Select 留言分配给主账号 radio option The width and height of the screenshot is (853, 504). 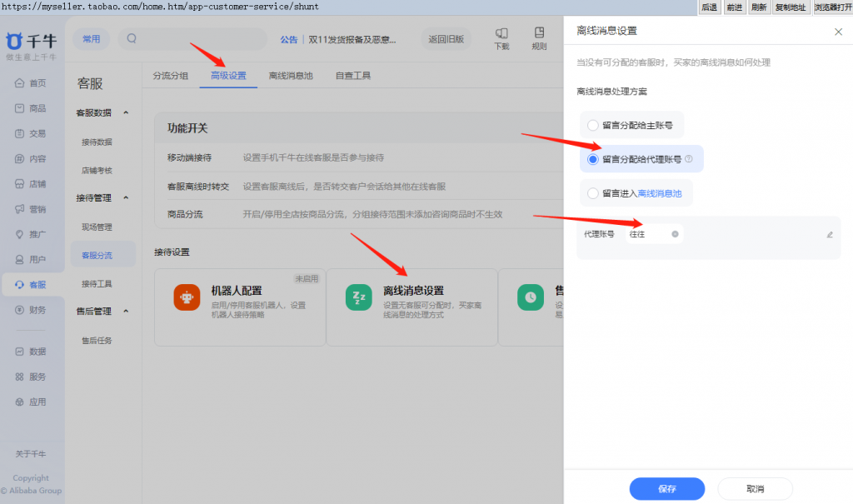pos(593,125)
